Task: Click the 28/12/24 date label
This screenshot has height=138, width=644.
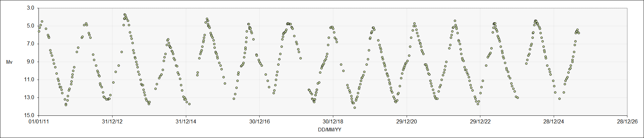Action: coord(554,122)
